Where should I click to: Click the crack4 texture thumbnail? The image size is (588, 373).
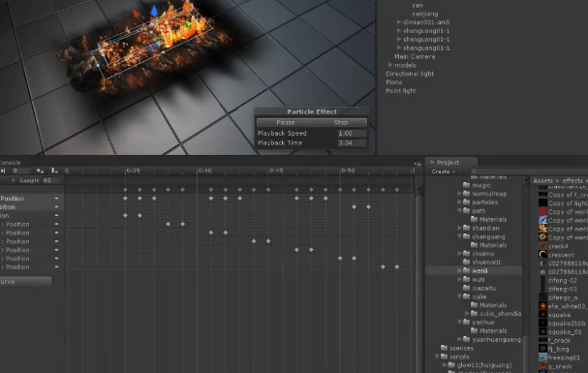coord(543,246)
